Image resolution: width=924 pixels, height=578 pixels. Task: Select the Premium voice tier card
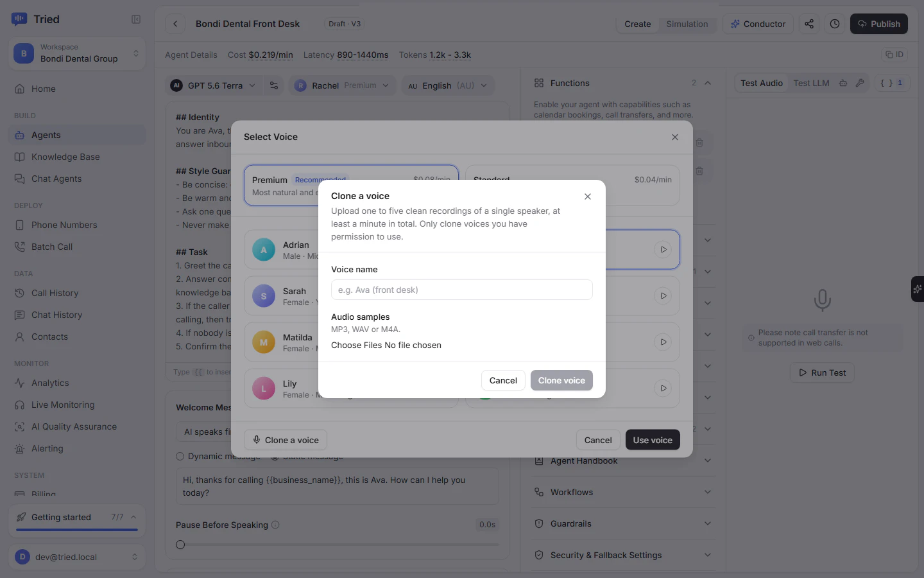click(351, 186)
